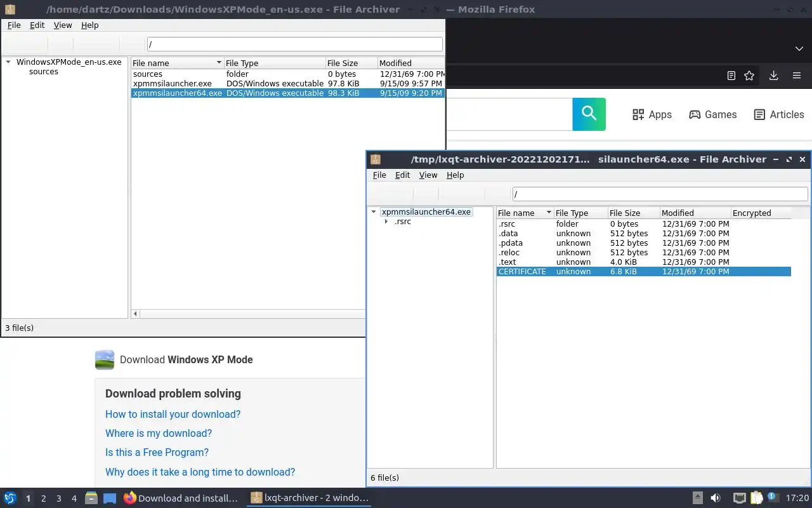Click the notification tray icon beside the clock
The height and width of the screenshot is (508, 812).
[773, 497]
